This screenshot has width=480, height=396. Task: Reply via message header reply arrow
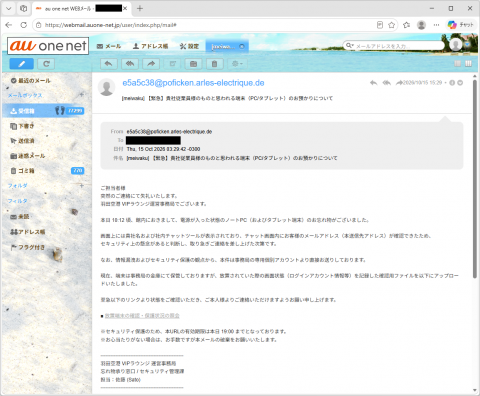pyautogui.click(x=373, y=83)
